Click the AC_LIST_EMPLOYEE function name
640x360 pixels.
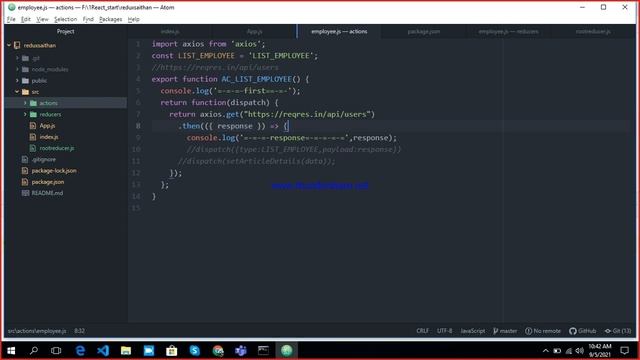pos(256,79)
